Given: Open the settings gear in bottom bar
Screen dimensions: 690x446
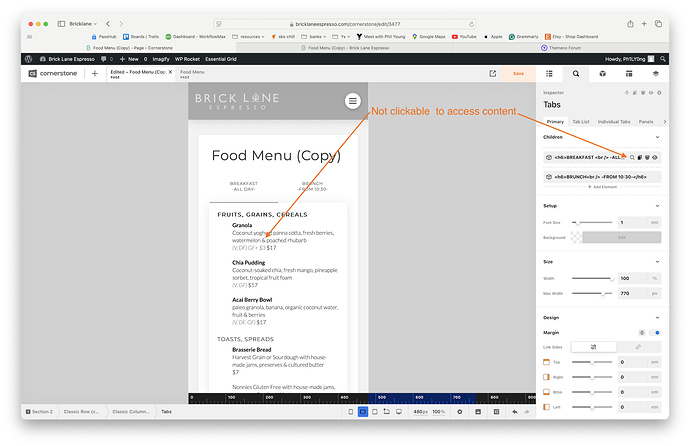Looking at the screenshot, I should pos(459,412).
